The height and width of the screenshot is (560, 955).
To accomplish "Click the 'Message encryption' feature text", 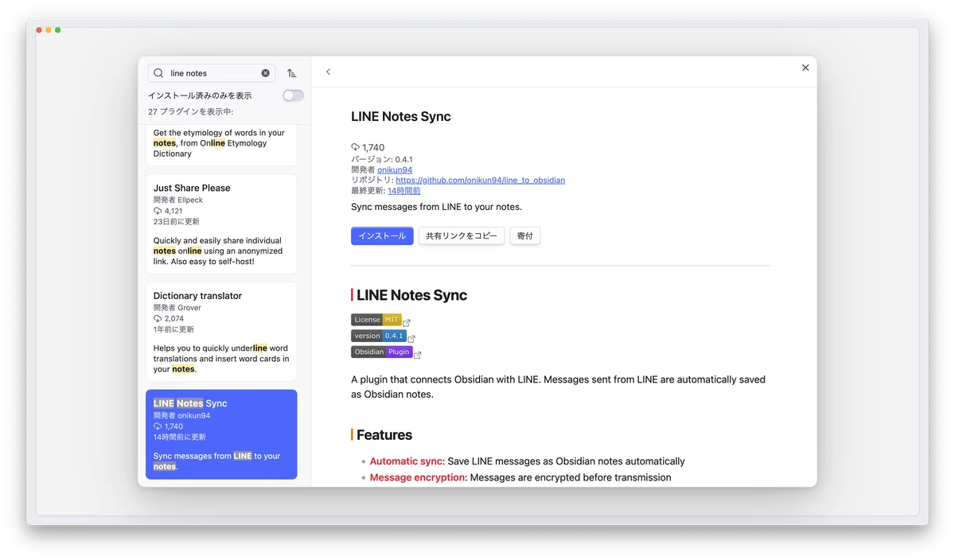I will point(417,477).
